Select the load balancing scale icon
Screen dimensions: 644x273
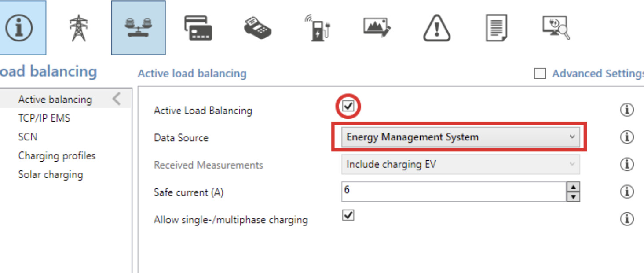coord(138,28)
